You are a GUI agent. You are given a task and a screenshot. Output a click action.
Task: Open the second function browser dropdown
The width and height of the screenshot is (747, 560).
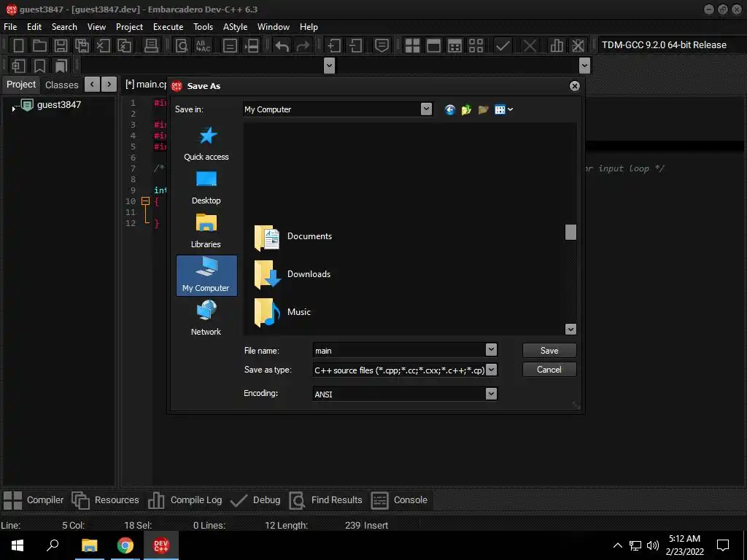(584, 66)
